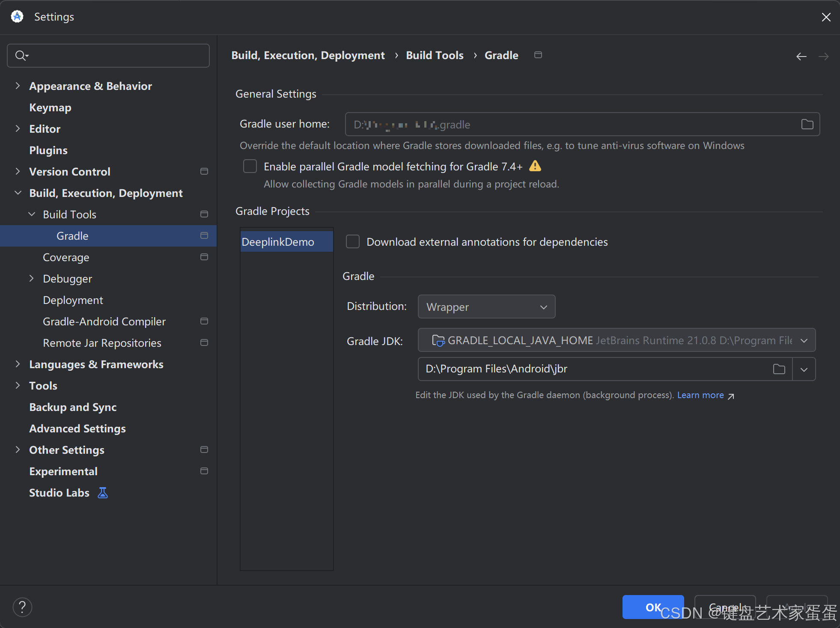Click Build, Execution, Deployment breadcrumb
Screen dimensions: 840x628
(308, 55)
